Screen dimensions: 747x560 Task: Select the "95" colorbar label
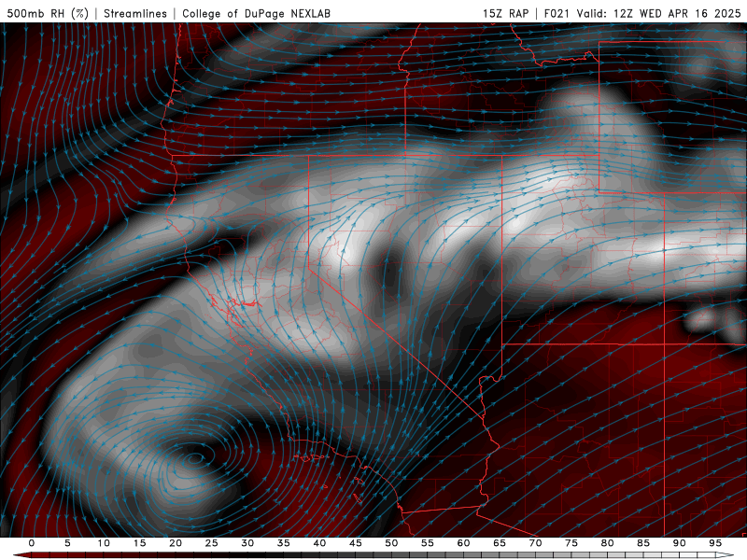[715, 543]
